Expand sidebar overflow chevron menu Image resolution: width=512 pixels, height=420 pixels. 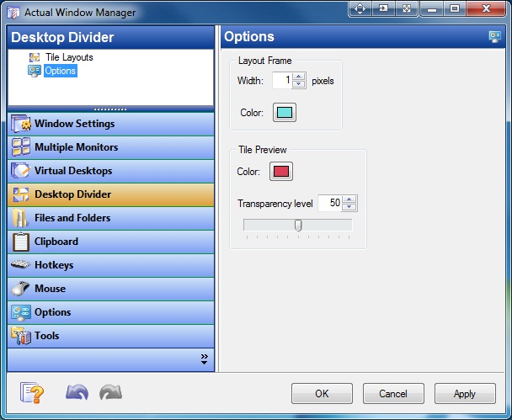coord(205,359)
